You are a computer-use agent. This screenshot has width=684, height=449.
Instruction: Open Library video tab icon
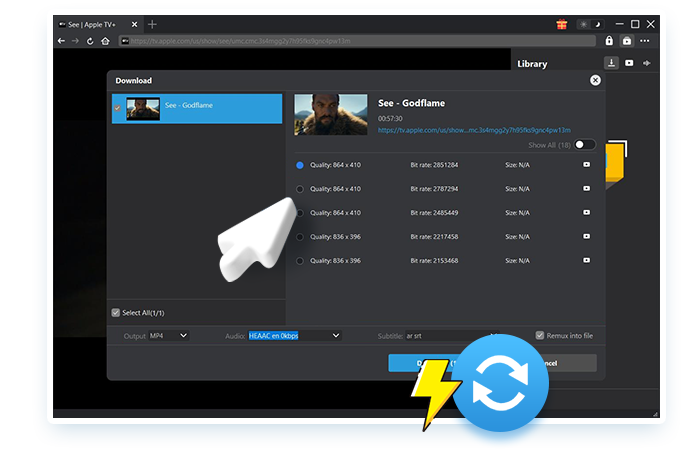click(x=629, y=63)
